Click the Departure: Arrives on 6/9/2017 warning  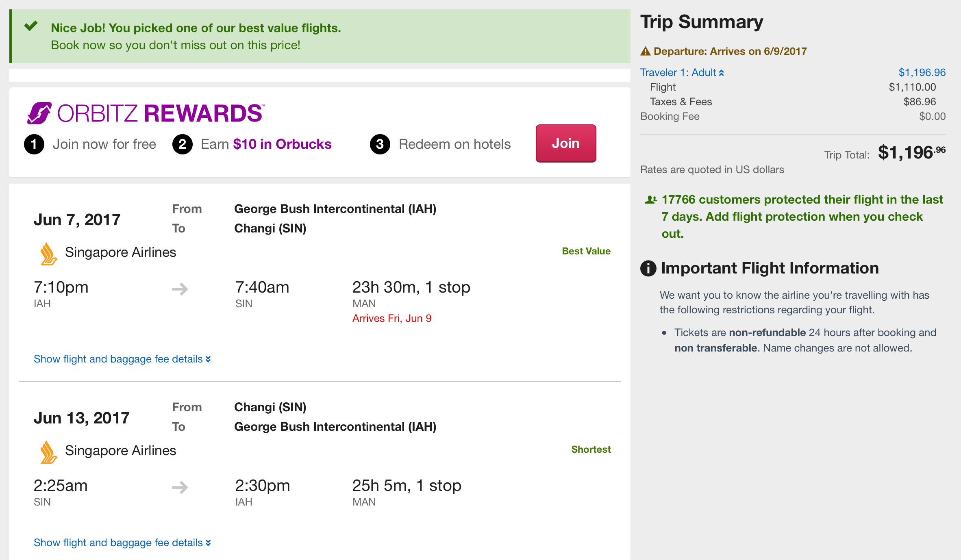(x=730, y=52)
